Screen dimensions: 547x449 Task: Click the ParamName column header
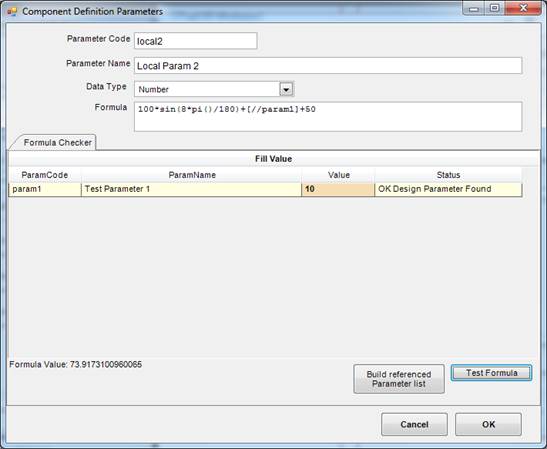click(x=192, y=175)
